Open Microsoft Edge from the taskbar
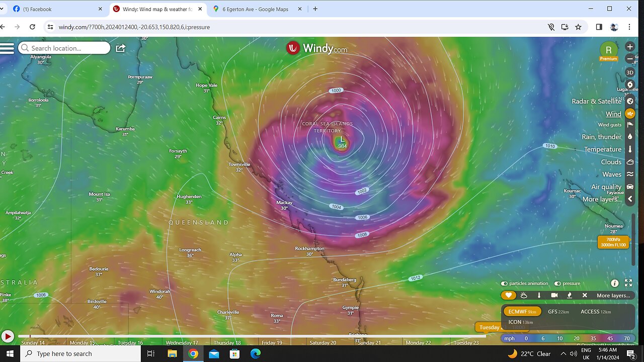This screenshot has width=644, height=362. pos(256,353)
